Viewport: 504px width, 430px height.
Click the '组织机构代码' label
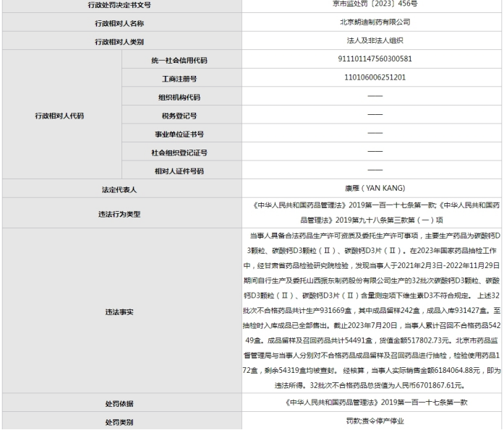tap(179, 98)
